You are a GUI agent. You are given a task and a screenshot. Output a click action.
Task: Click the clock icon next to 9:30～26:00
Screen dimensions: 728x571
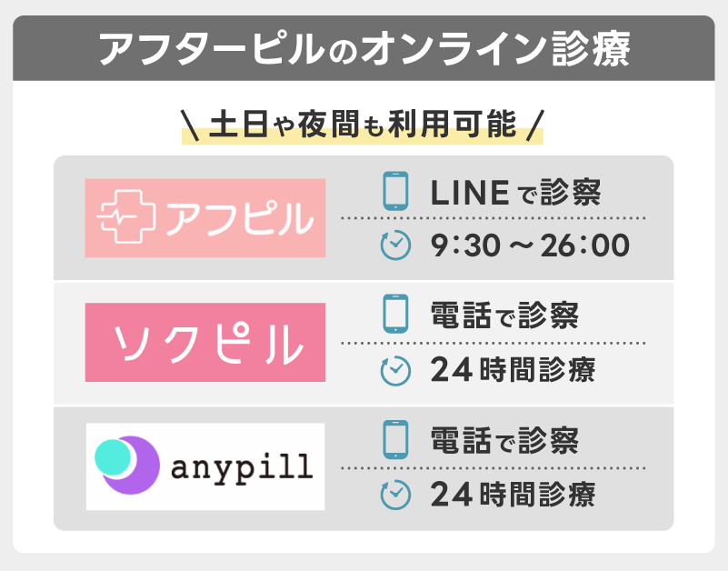pyautogui.click(x=394, y=245)
